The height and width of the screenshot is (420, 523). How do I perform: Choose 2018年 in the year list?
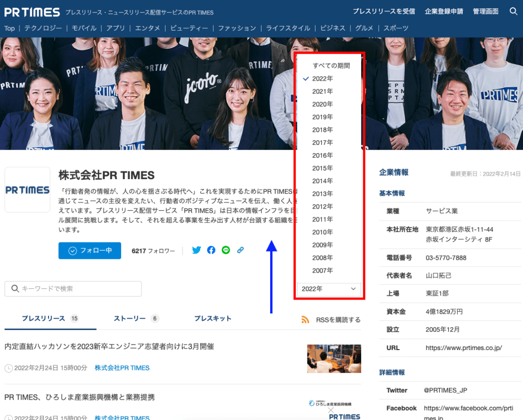pyautogui.click(x=323, y=130)
